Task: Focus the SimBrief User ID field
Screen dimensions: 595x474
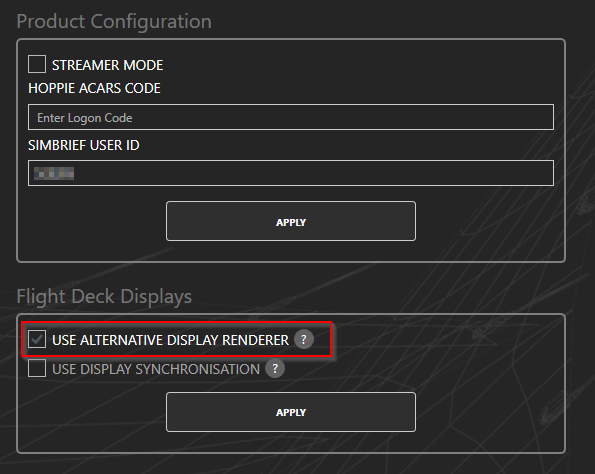Action: point(291,173)
